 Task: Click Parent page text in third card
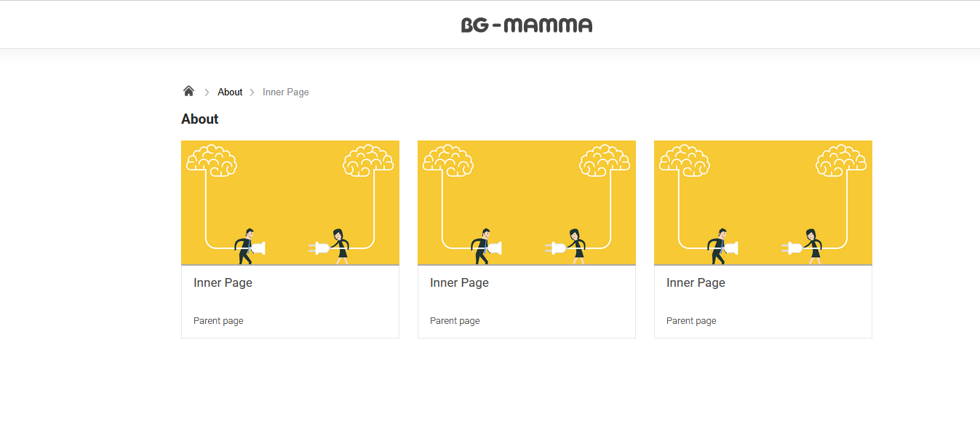(691, 321)
